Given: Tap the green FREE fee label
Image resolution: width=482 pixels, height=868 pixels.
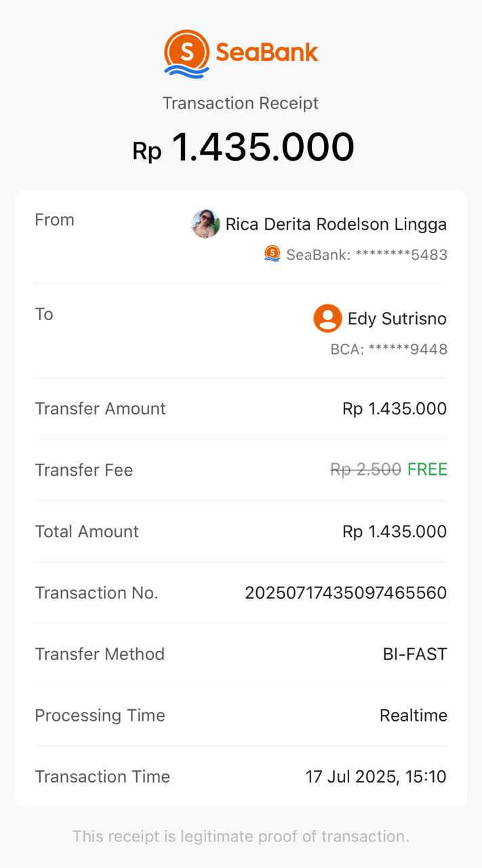Looking at the screenshot, I should click(427, 470).
